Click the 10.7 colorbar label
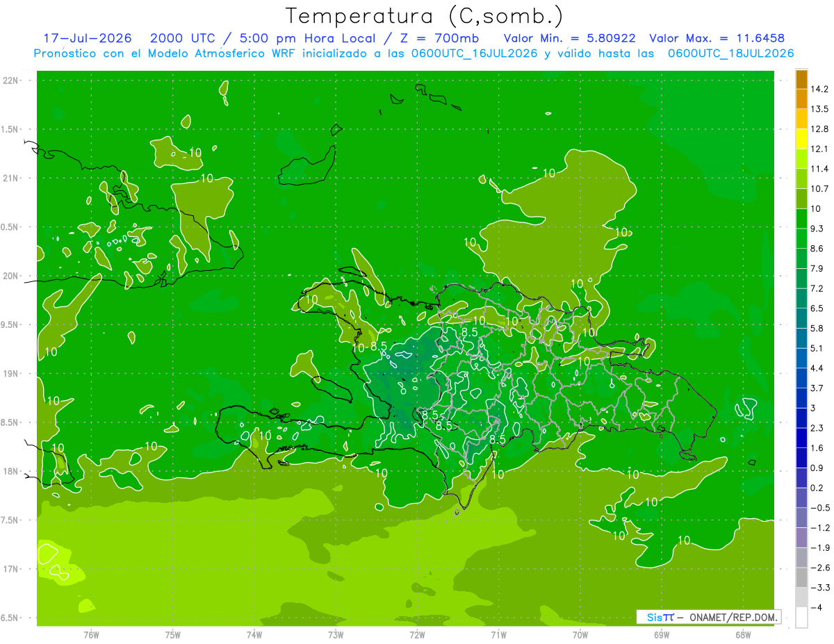The width and height of the screenshot is (834, 644). tap(821, 189)
